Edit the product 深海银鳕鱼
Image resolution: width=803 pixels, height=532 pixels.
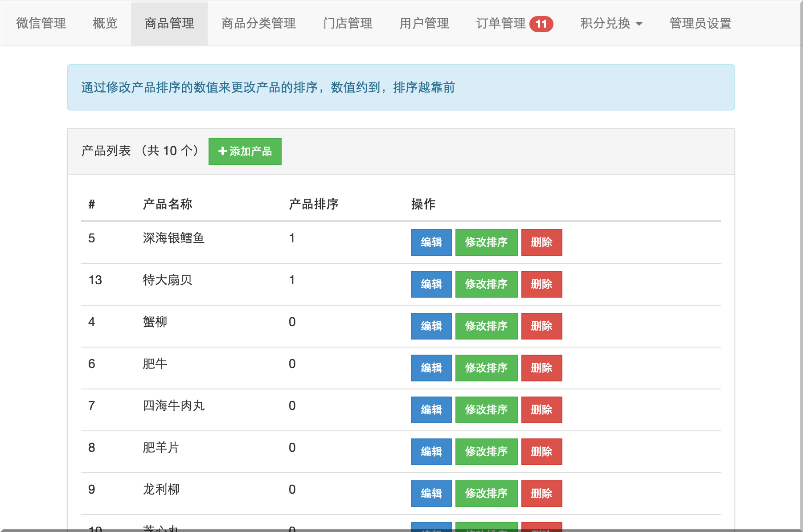point(430,242)
